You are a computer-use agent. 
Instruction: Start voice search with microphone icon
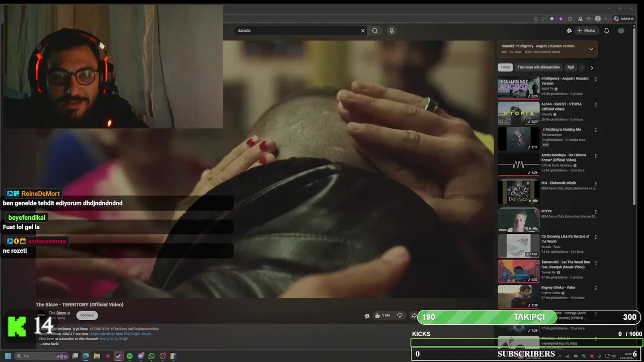[391, 31]
